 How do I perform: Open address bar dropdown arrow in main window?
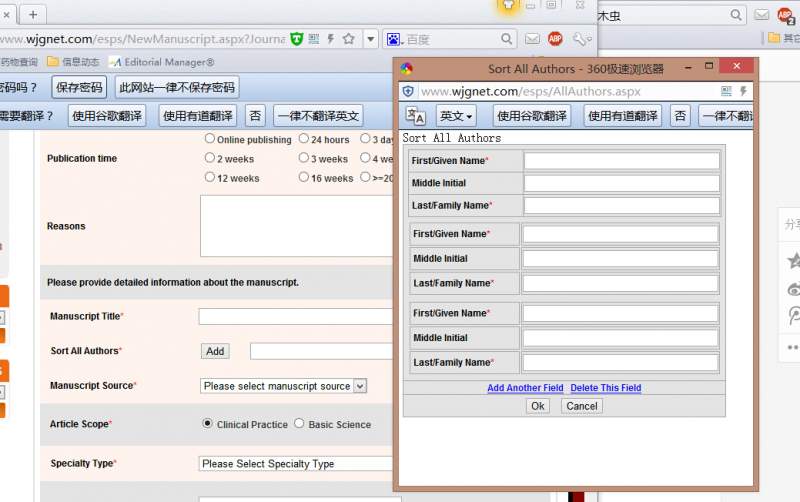(370, 39)
